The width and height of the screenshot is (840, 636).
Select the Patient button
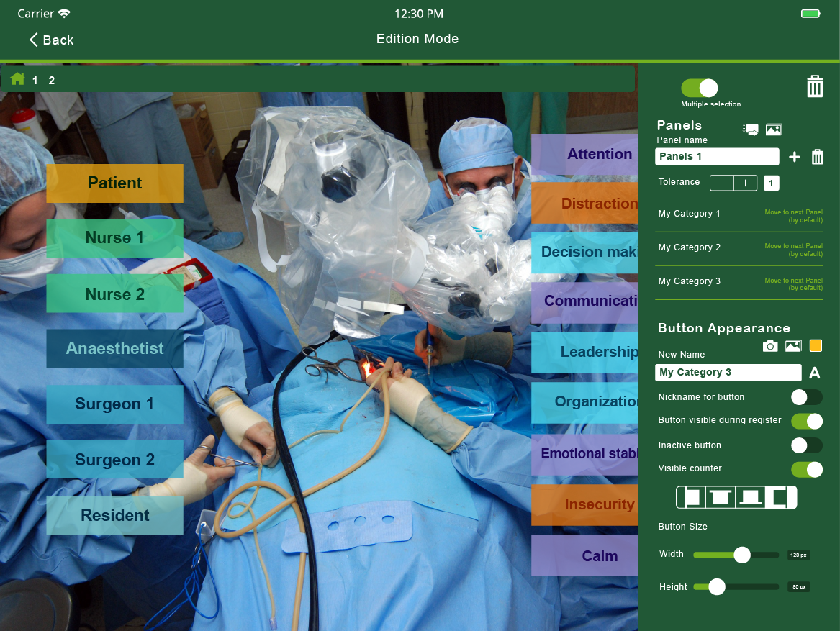(x=114, y=183)
